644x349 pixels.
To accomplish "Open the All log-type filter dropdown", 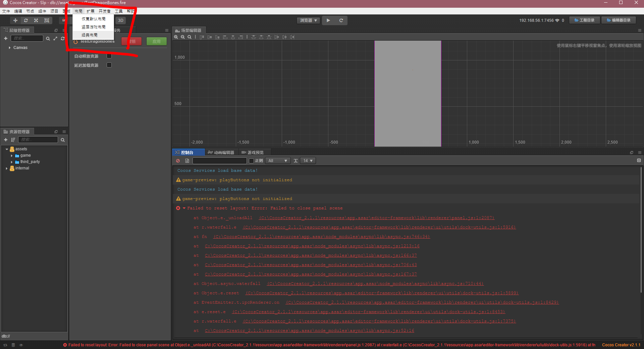I will 278,161.
